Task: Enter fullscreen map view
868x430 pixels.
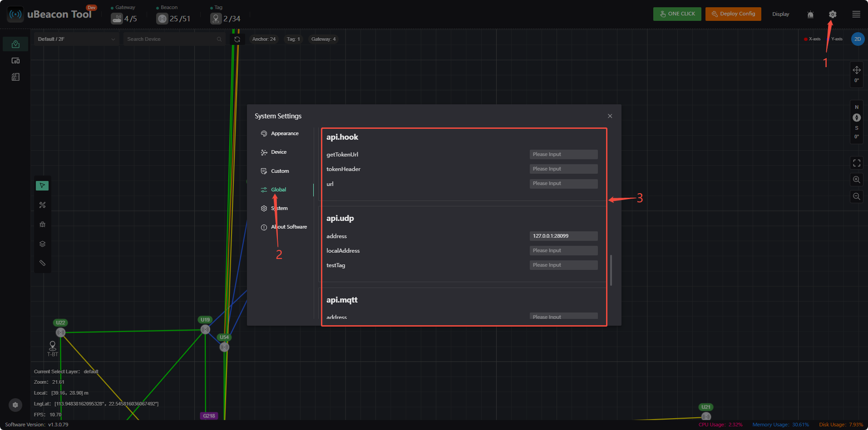Action: (857, 163)
